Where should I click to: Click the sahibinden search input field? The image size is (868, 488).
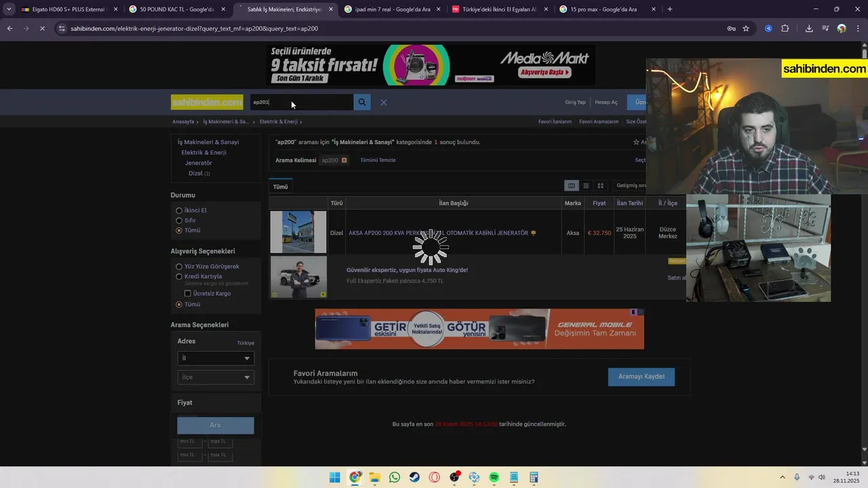click(x=302, y=102)
